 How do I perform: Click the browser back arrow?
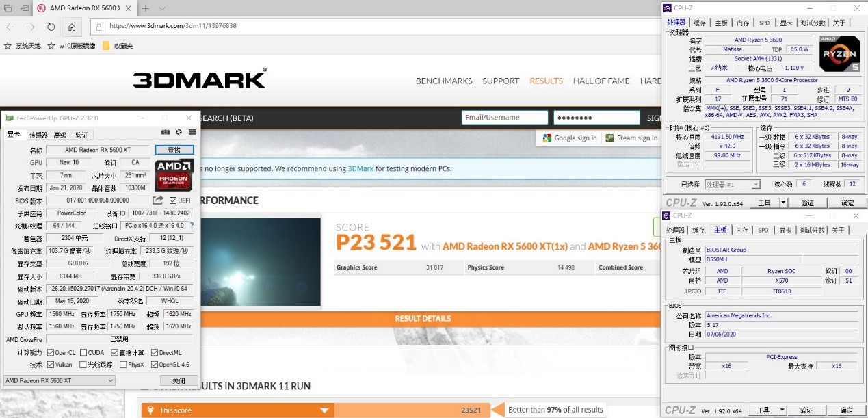click(x=10, y=27)
